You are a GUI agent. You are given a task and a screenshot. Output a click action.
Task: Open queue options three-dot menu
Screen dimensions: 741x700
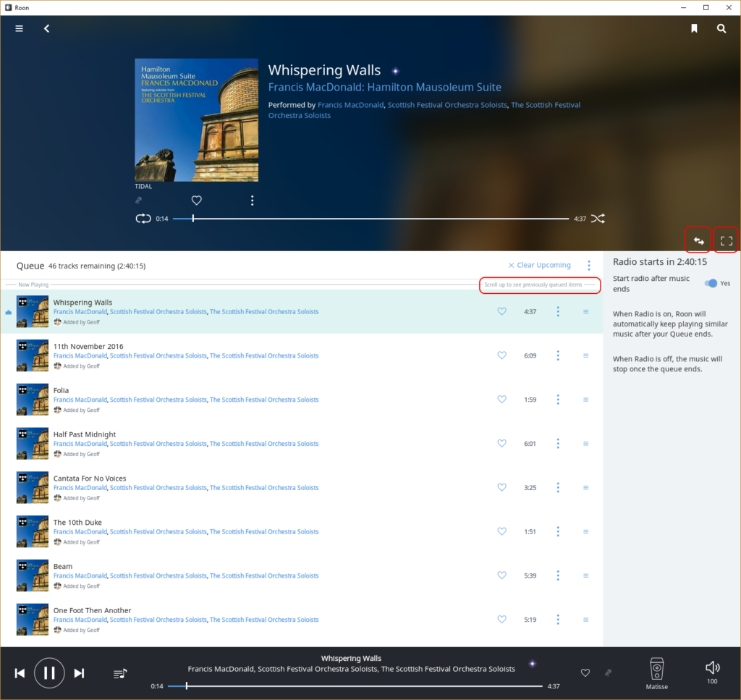coord(589,265)
